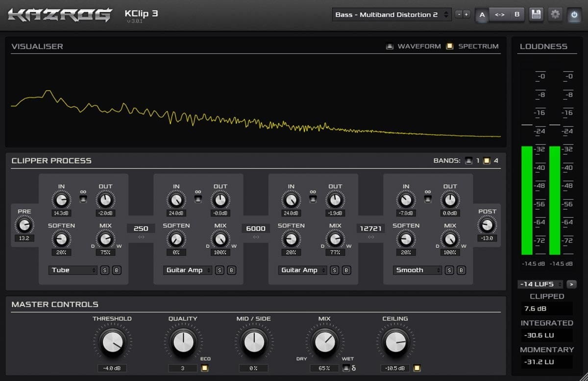Switch the visualiser to SPECTRUM

point(450,47)
